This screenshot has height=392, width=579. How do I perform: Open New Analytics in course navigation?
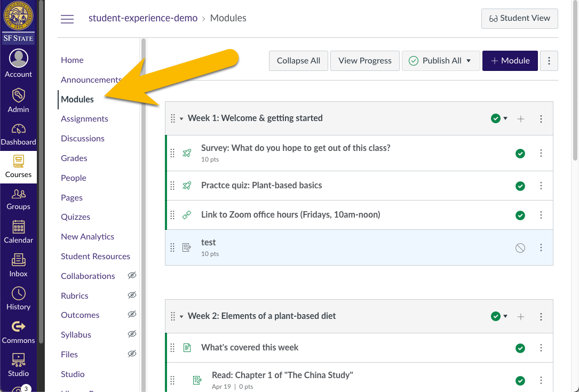click(x=88, y=237)
